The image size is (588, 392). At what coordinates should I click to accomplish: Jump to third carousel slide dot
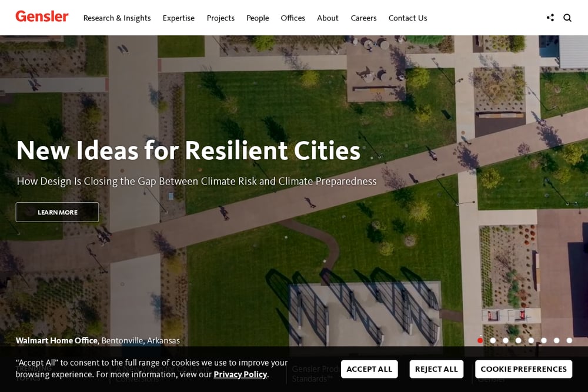pyautogui.click(x=506, y=340)
